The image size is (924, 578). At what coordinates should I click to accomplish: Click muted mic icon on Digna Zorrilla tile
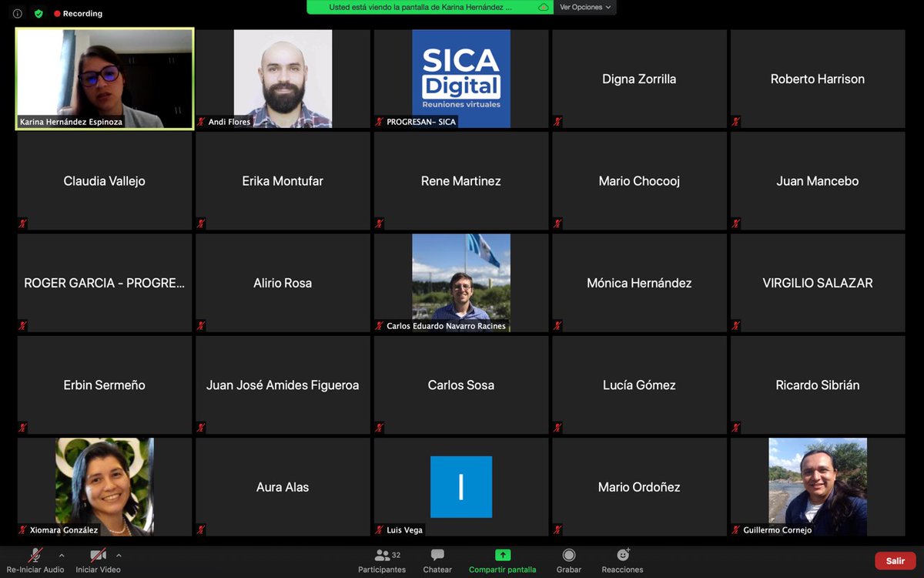tap(557, 122)
